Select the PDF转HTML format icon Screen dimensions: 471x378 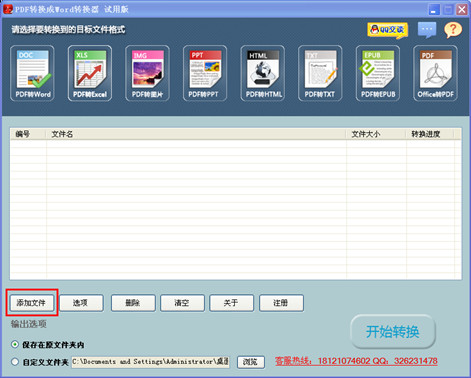pyautogui.click(x=263, y=73)
